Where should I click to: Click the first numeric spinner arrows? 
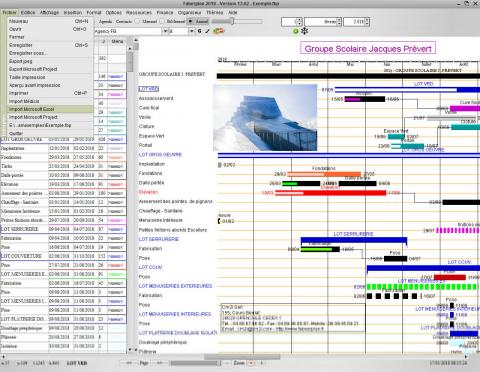point(299,22)
